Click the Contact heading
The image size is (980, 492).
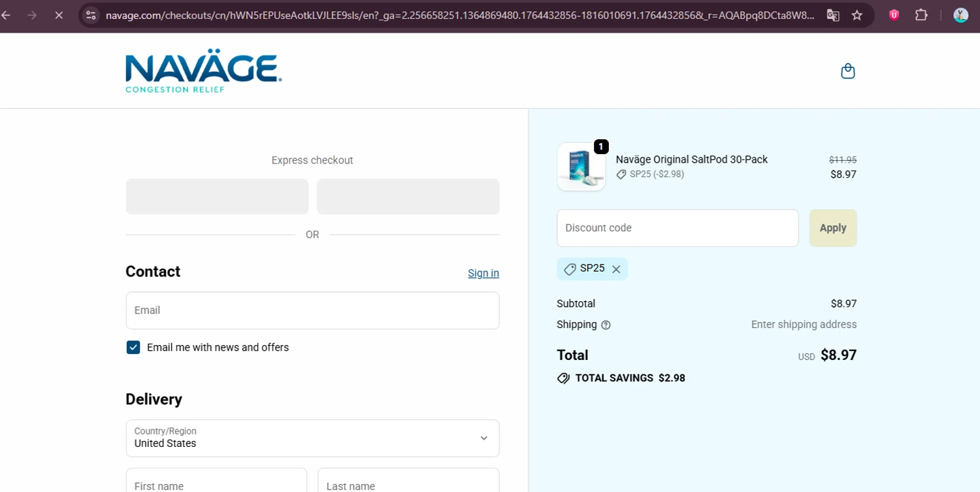153,272
